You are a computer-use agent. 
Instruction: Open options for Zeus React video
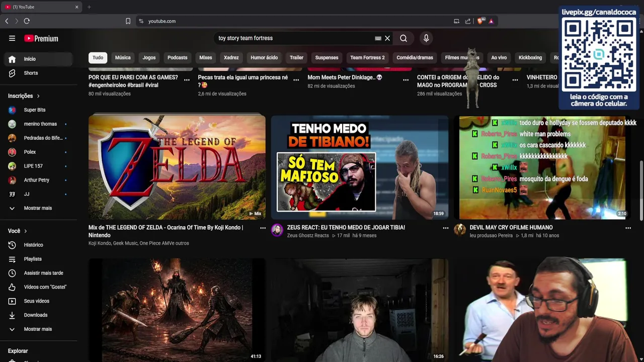click(x=445, y=228)
